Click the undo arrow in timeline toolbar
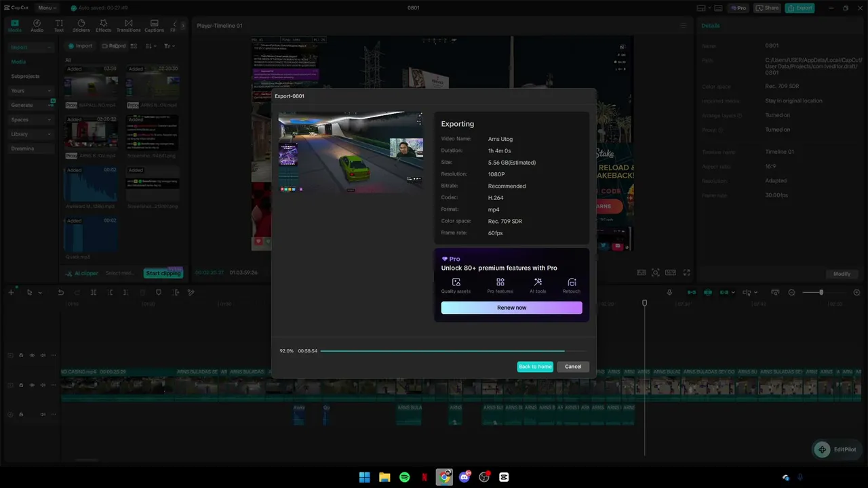Viewport: 868px width, 488px height. tap(60, 292)
